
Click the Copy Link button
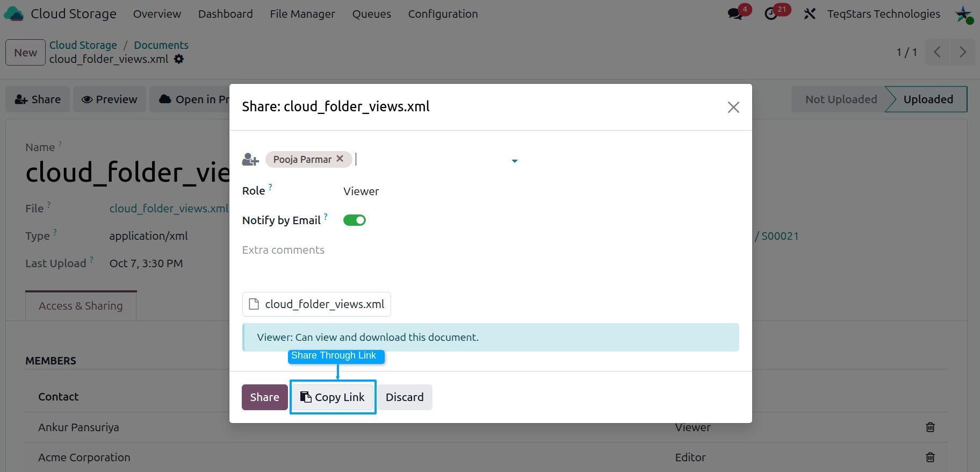click(333, 397)
